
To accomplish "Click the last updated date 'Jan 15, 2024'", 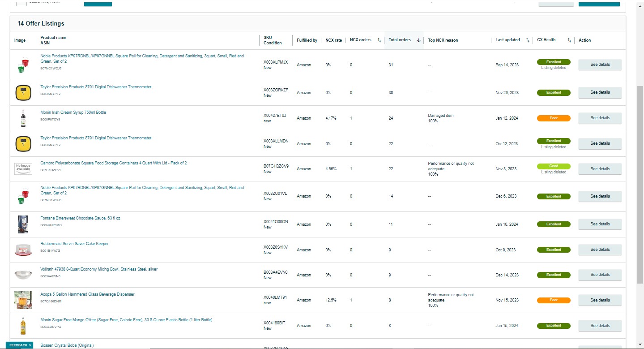I will click(x=507, y=326).
